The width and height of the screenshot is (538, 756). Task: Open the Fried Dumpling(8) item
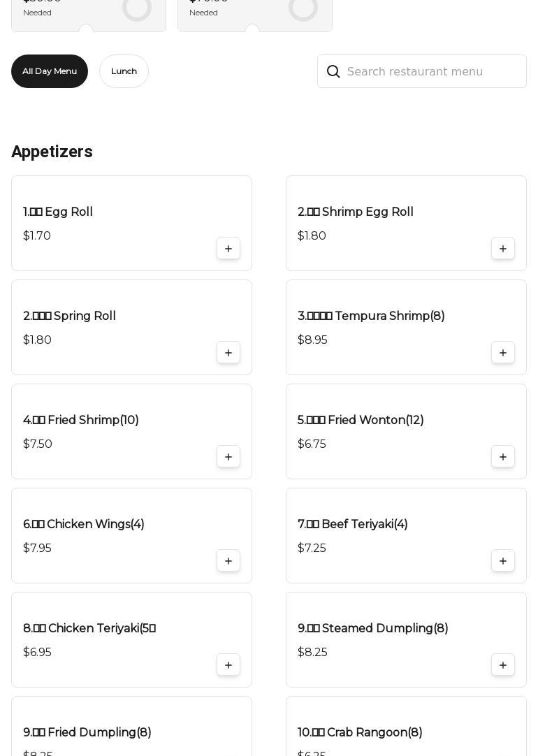pos(87,732)
